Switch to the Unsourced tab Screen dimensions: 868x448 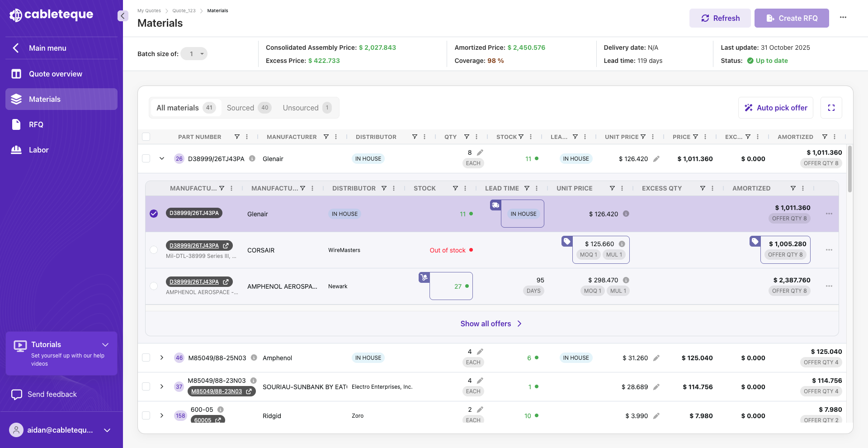307,108
